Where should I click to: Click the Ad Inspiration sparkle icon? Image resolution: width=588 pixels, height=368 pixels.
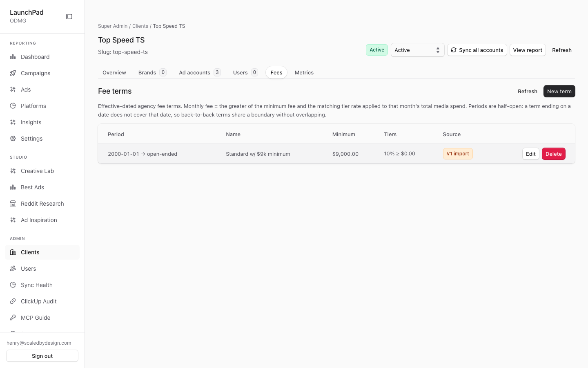click(13, 220)
